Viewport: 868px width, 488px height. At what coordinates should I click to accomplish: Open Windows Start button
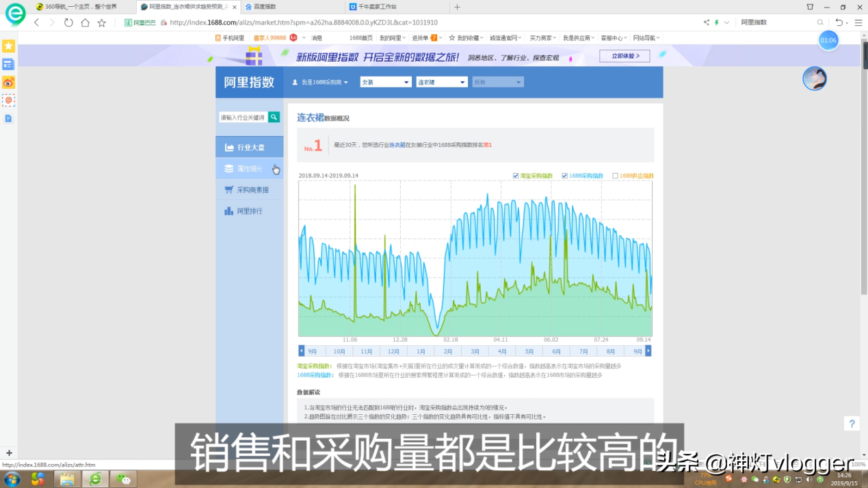click(12, 478)
